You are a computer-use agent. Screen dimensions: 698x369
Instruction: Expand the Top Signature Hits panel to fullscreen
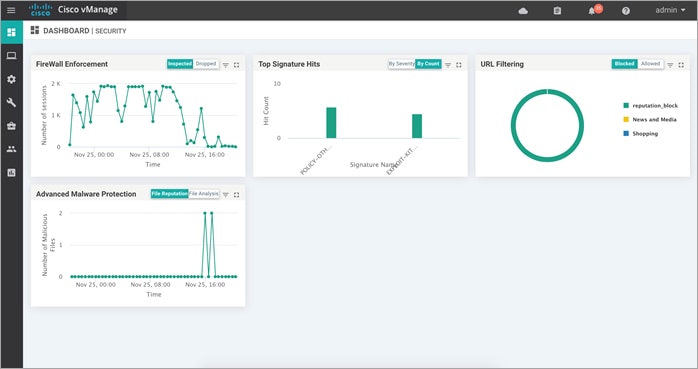click(459, 65)
